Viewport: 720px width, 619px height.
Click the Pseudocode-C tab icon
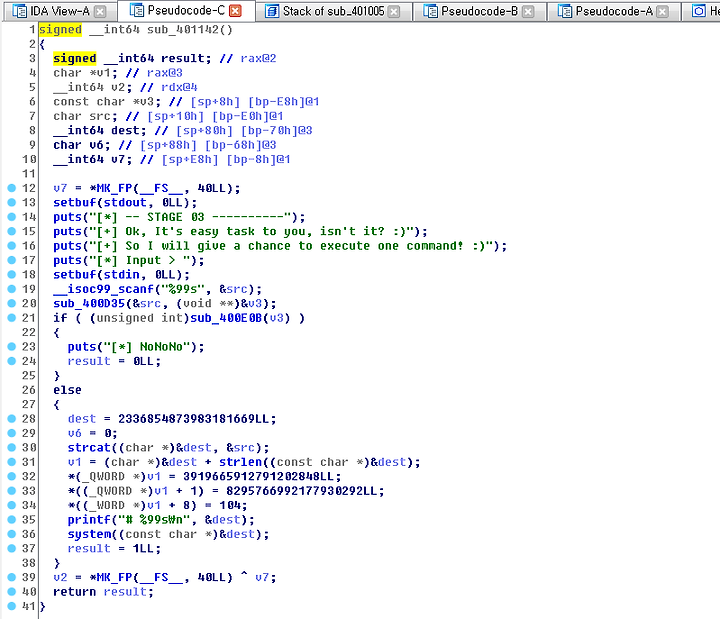[136, 10]
